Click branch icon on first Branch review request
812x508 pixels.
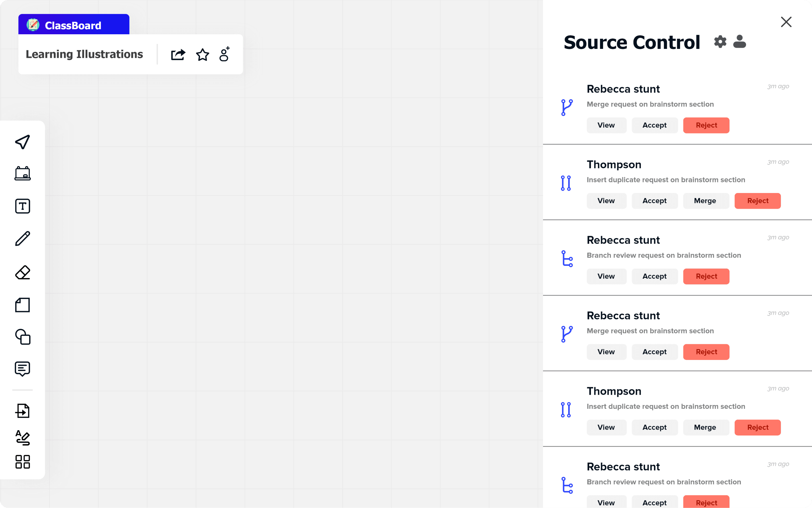[x=567, y=259]
